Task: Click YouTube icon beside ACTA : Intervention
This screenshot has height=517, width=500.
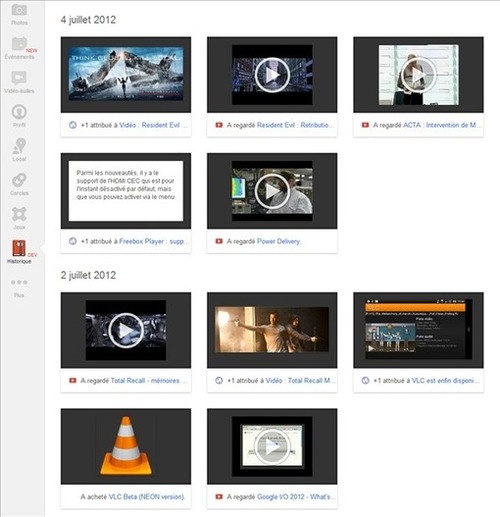Action: tap(365, 125)
